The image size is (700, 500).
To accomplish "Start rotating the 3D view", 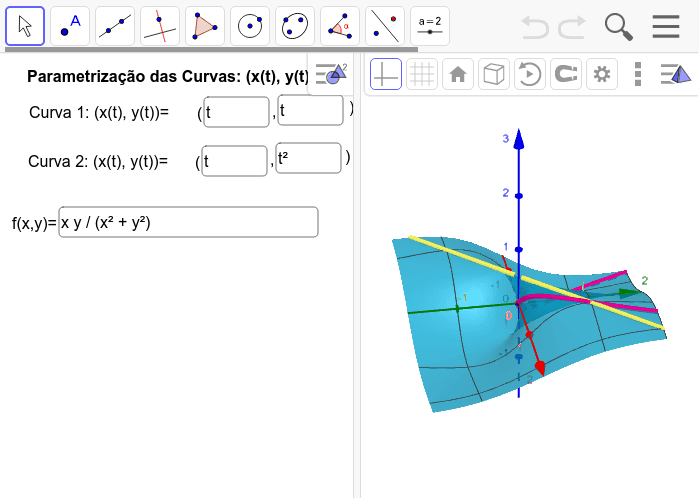I will click(x=530, y=74).
